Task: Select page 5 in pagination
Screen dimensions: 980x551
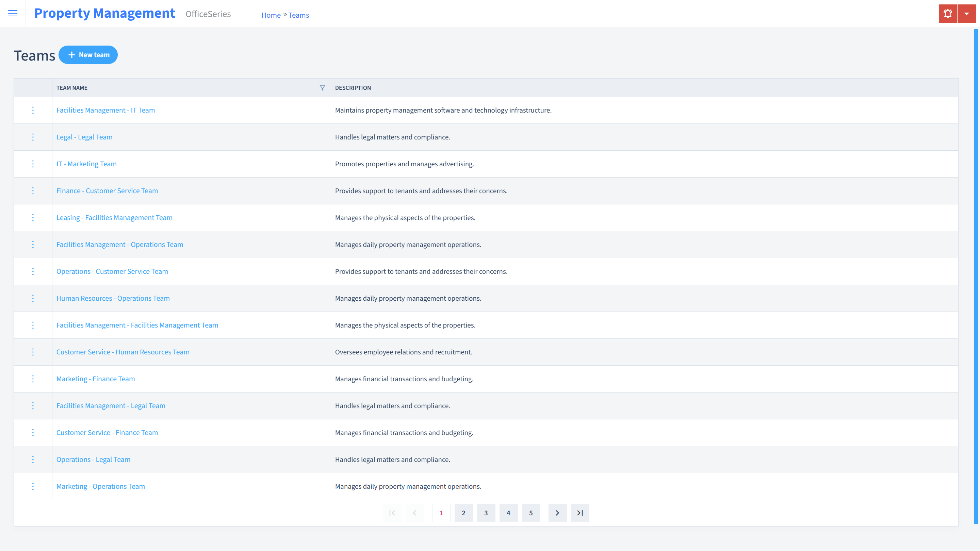Action: [x=531, y=513]
